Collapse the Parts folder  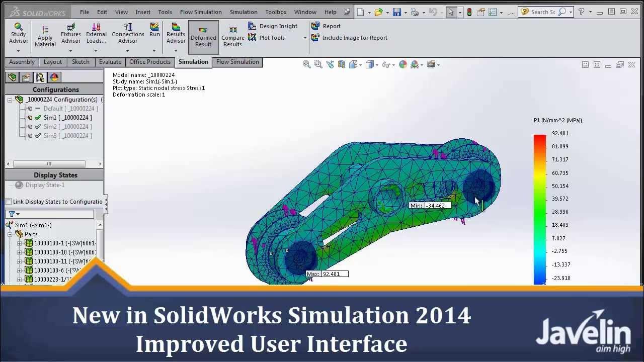(10, 234)
